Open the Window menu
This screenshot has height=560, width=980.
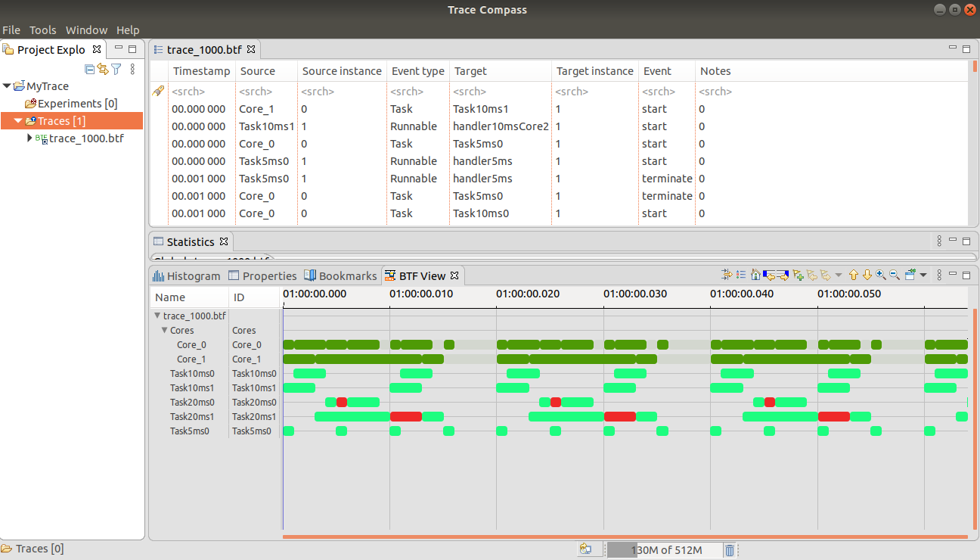click(86, 30)
